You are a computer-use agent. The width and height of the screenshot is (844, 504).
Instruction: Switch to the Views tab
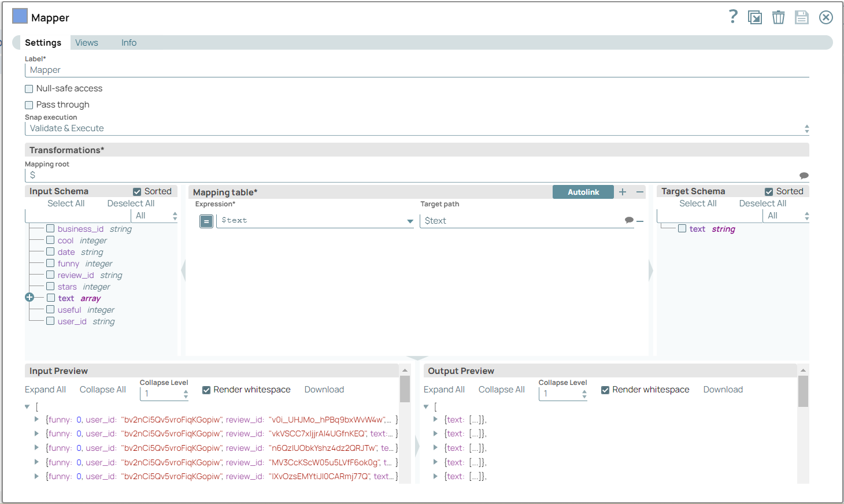pyautogui.click(x=86, y=42)
